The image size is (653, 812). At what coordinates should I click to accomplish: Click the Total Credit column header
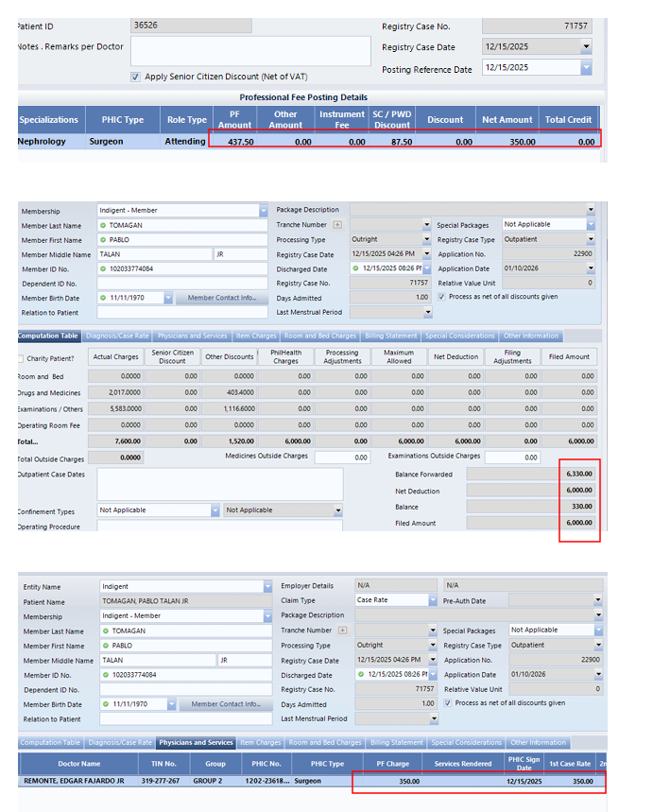click(568, 120)
